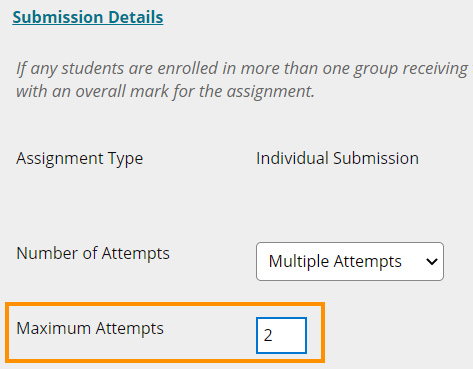Image resolution: width=473 pixels, height=369 pixels.
Task: Click the chevron arrow on Multiple Attempts
Action: click(432, 262)
